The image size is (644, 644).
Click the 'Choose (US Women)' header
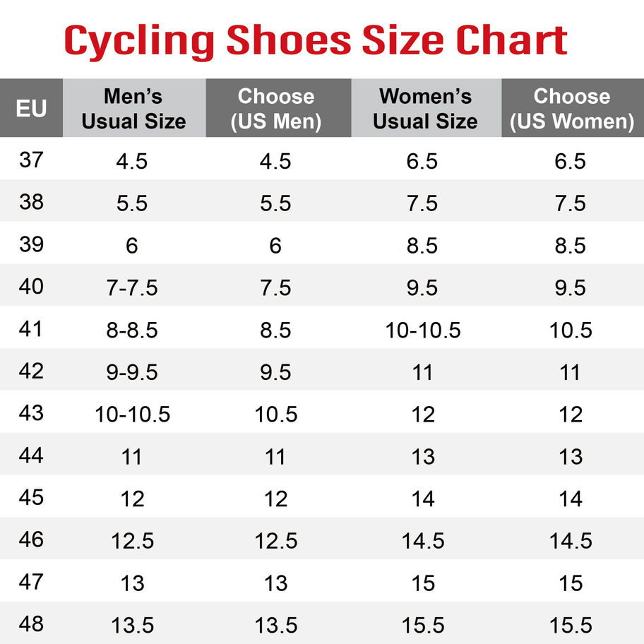pos(571,108)
